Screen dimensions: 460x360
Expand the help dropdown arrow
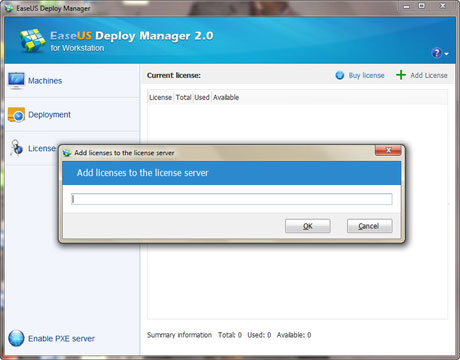click(446, 54)
